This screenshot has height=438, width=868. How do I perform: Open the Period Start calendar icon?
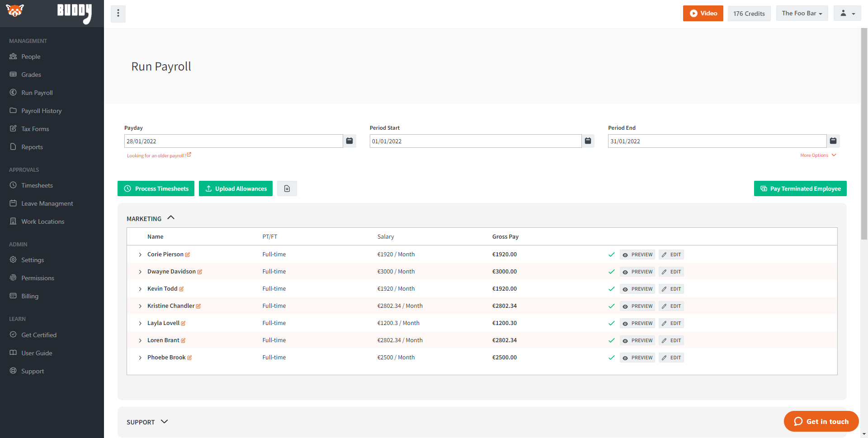588,141
